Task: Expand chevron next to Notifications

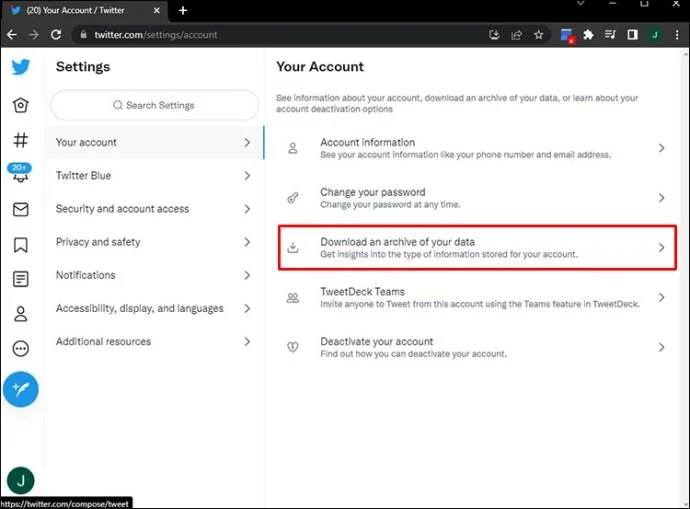Action: coord(247,275)
